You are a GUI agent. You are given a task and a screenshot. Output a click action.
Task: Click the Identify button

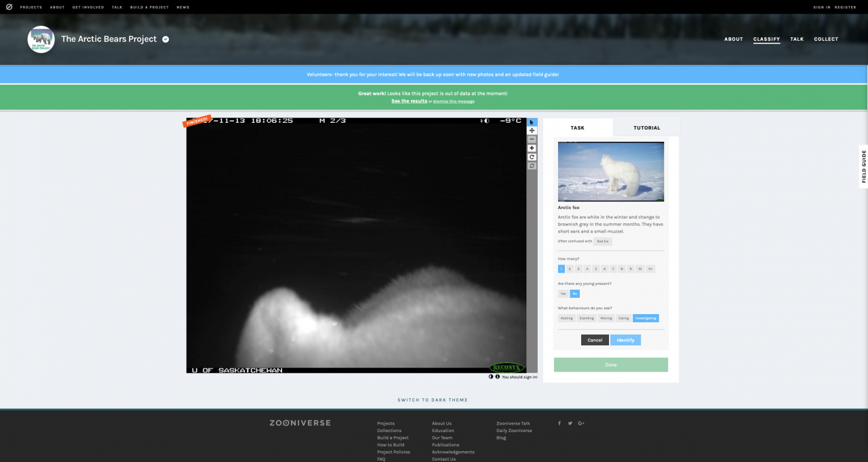625,340
